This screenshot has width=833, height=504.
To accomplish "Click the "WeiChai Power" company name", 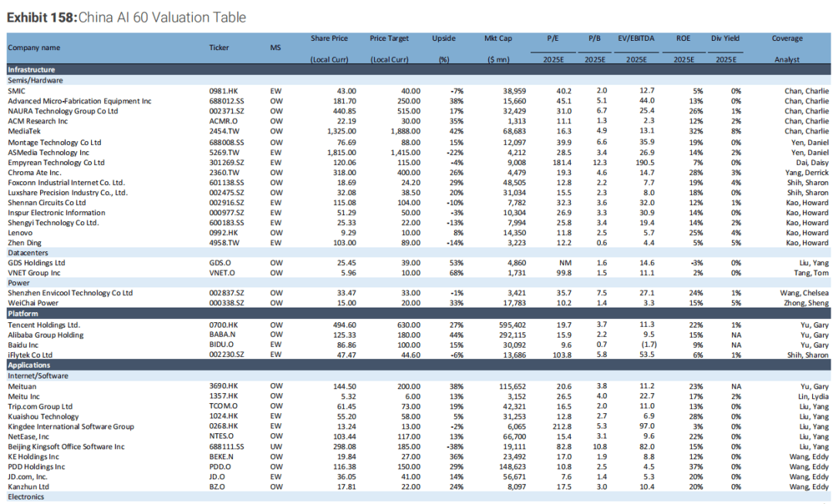I will click(x=33, y=303).
